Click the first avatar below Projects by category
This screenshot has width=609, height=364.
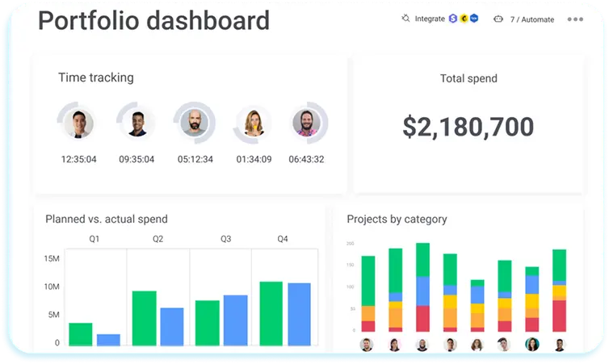coord(367,345)
